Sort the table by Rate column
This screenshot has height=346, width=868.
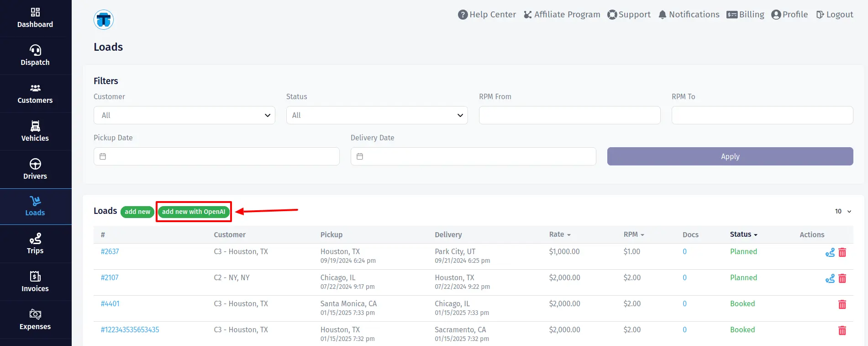pyautogui.click(x=559, y=234)
